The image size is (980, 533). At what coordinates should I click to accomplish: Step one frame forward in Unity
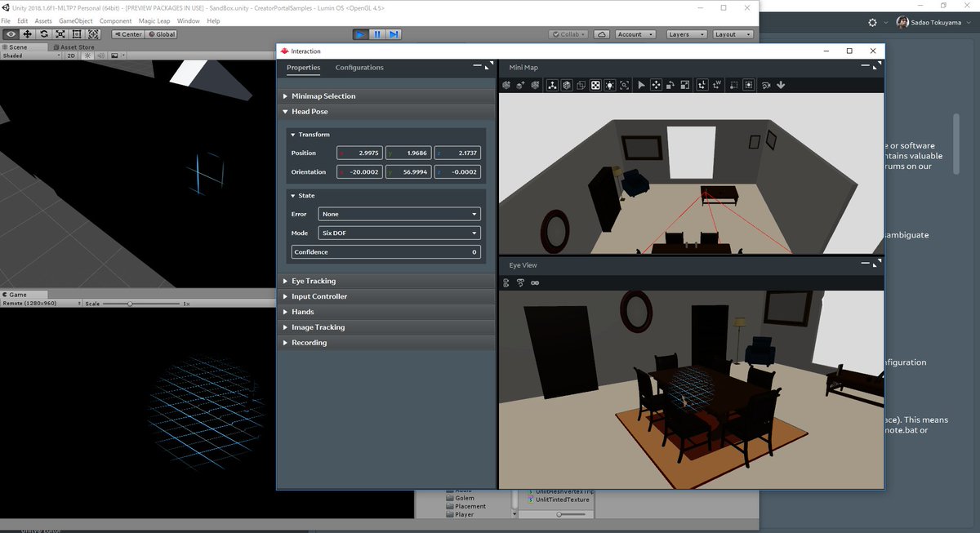394,34
